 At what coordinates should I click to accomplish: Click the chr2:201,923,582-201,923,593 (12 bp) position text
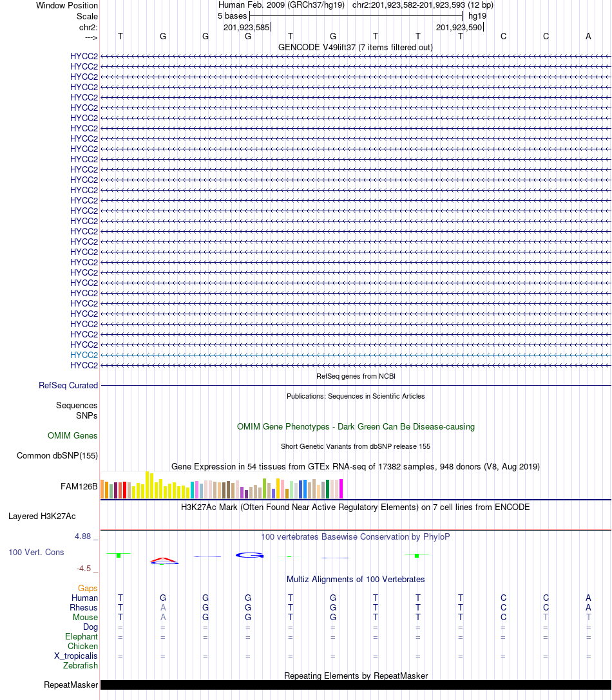[423, 5]
